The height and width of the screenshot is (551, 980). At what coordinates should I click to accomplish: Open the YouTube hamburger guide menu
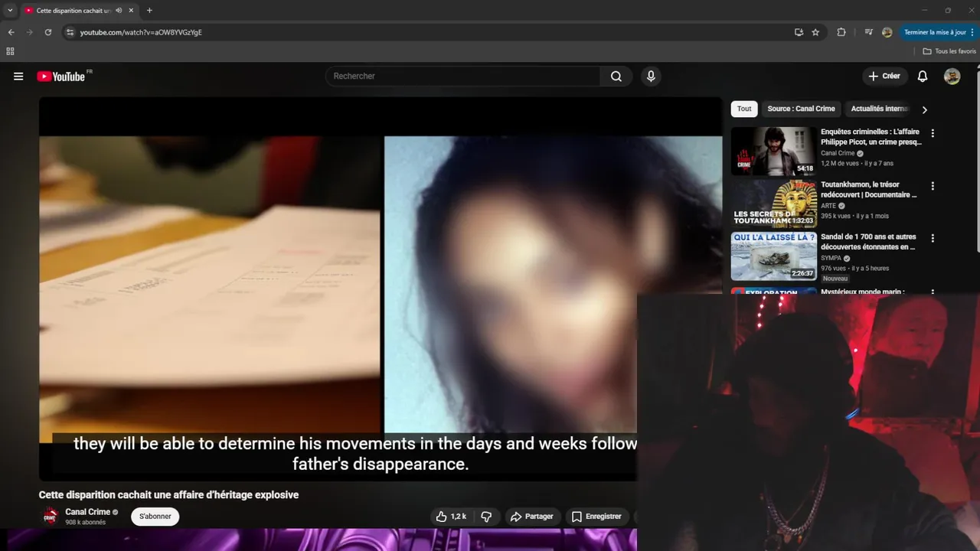tap(18, 77)
